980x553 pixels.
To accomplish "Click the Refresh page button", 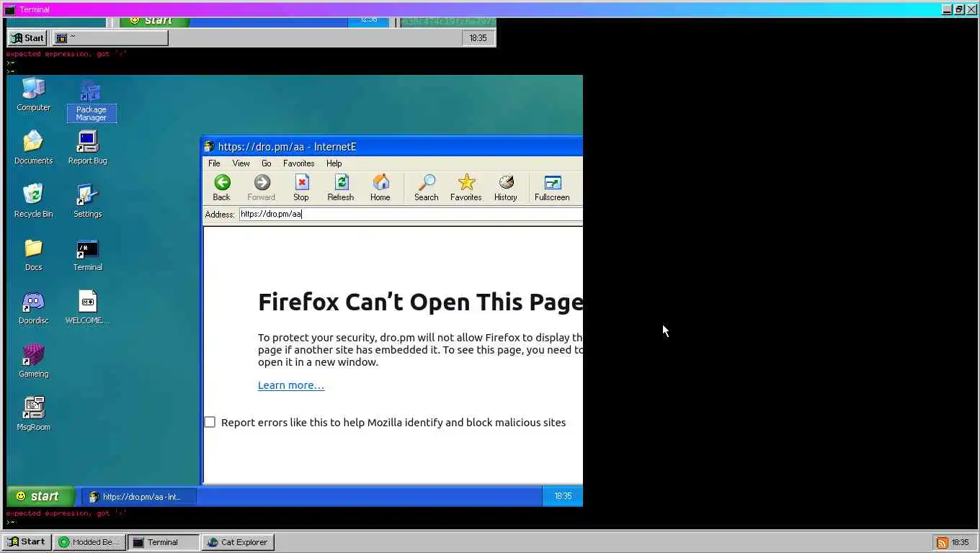I will point(341,188).
